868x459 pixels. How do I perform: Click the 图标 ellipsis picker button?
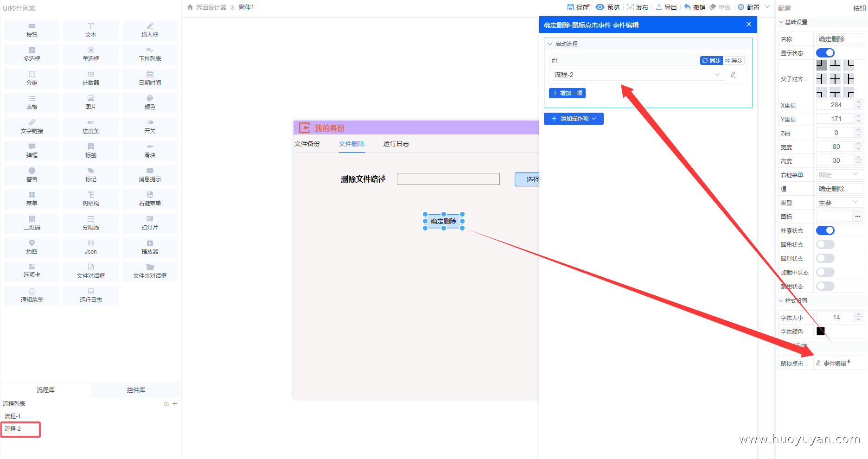(x=858, y=217)
